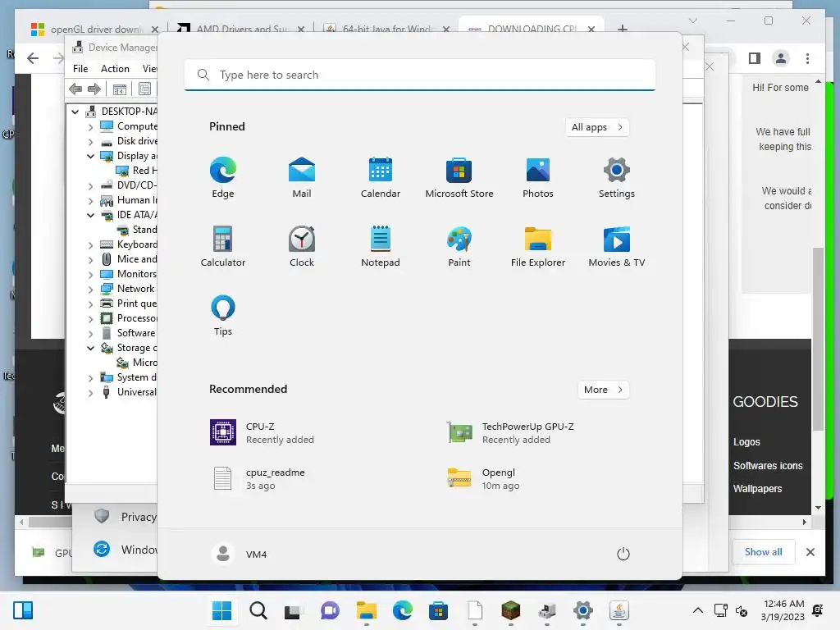Open taskbar Search
Image resolution: width=840 pixels, height=630 pixels.
coord(258,610)
